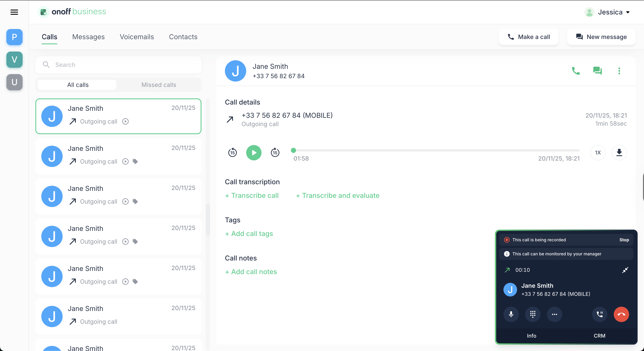Click the manager monitoring info icon
The image size is (644, 351).
[x=507, y=254]
